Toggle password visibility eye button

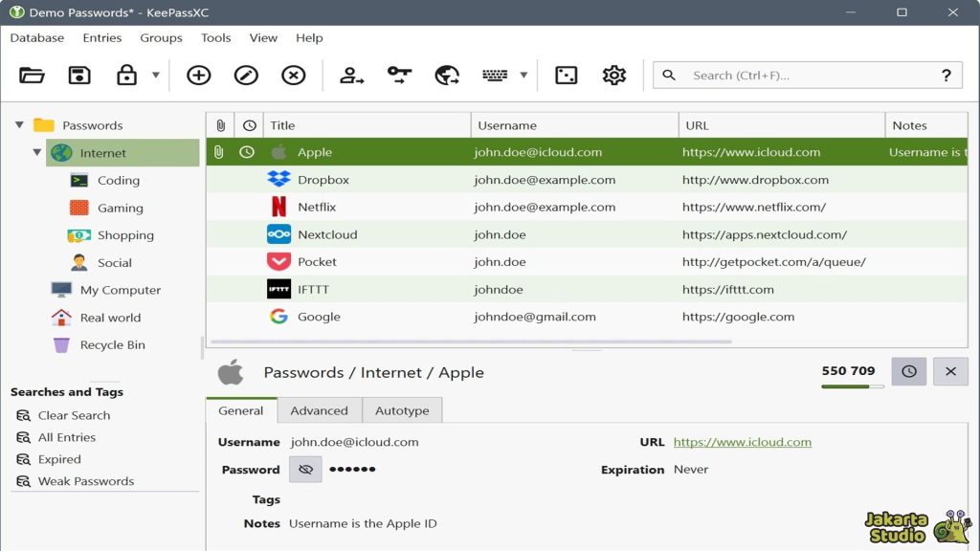305,470
